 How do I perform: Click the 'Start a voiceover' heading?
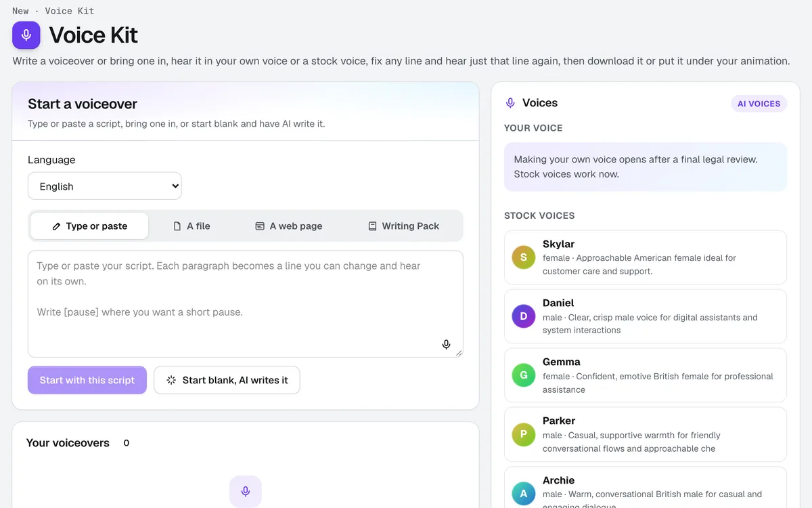(83, 104)
